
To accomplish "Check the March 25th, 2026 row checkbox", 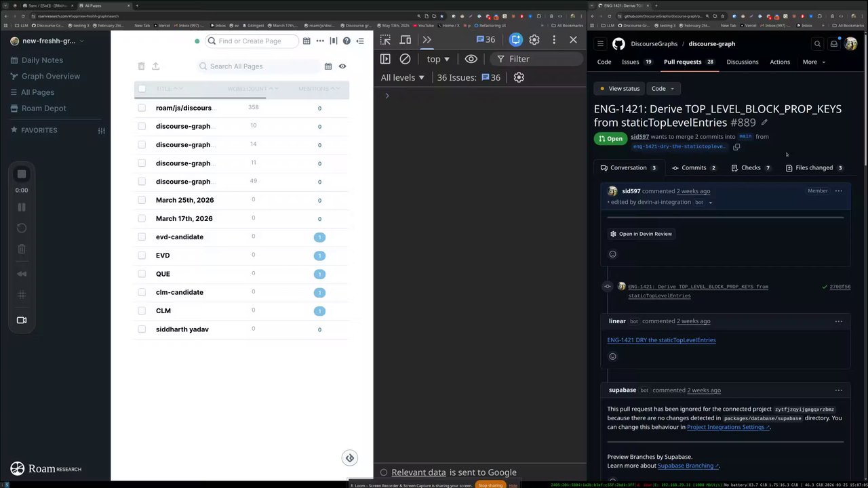I will coord(142,200).
